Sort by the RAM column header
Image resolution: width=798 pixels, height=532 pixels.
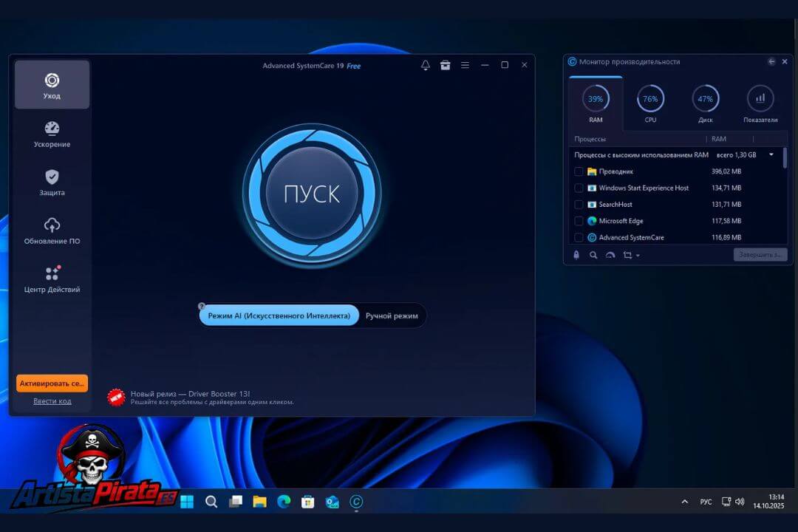click(719, 139)
